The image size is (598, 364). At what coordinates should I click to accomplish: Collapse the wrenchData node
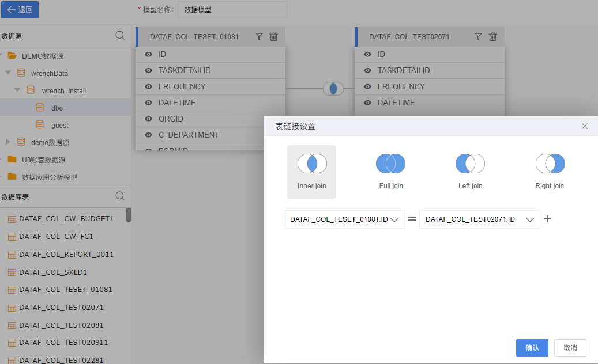(x=8, y=73)
